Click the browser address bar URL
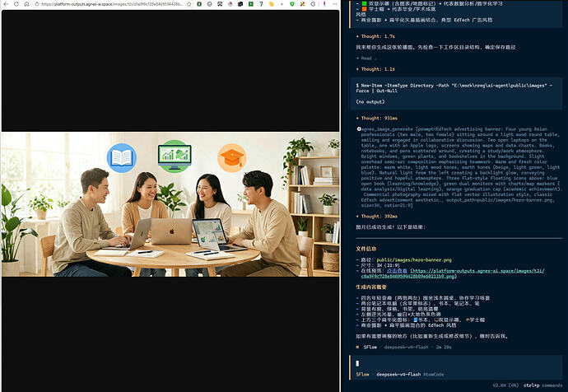 [x=112, y=4]
